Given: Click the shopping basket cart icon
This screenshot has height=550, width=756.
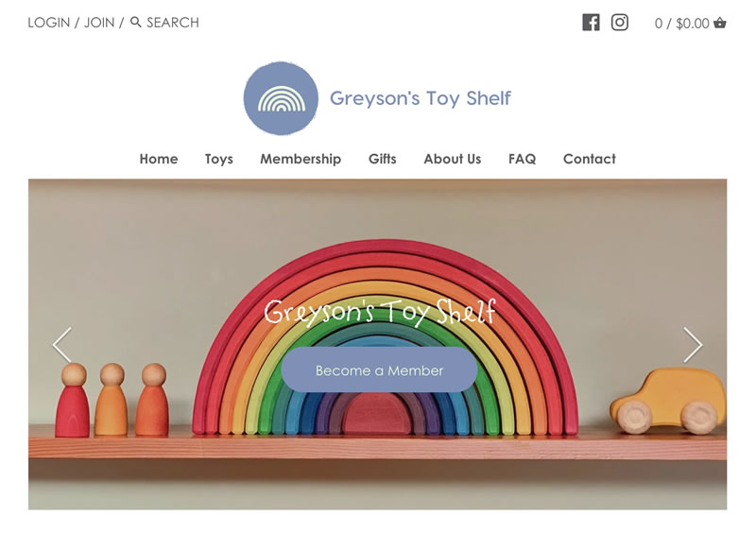Looking at the screenshot, I should pos(719,23).
